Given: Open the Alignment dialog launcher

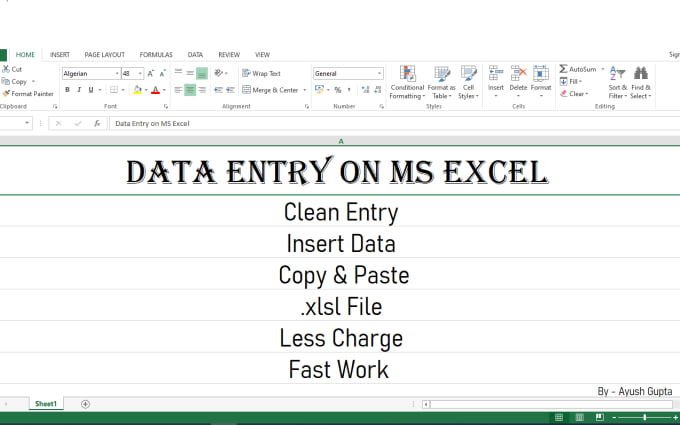Looking at the screenshot, I should coord(307,106).
